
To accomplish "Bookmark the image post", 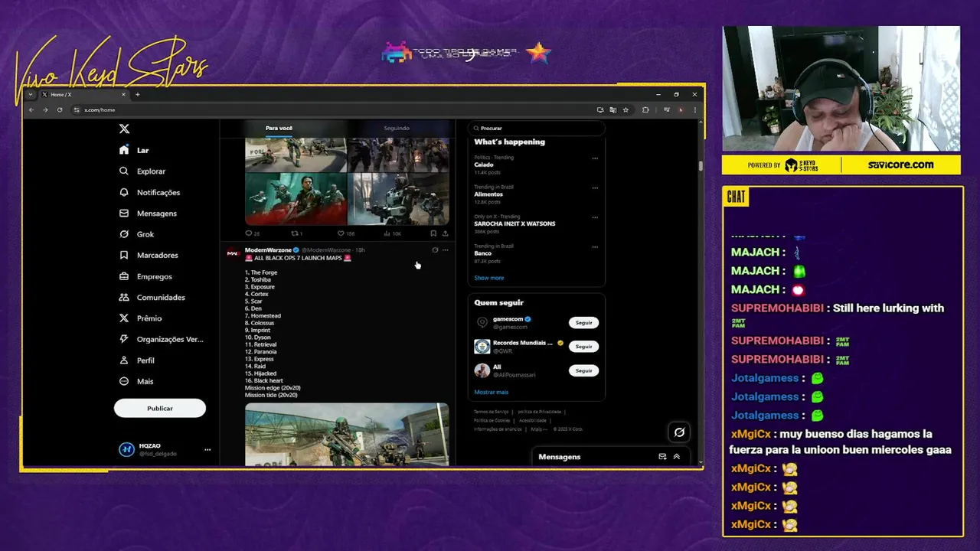I will (433, 233).
